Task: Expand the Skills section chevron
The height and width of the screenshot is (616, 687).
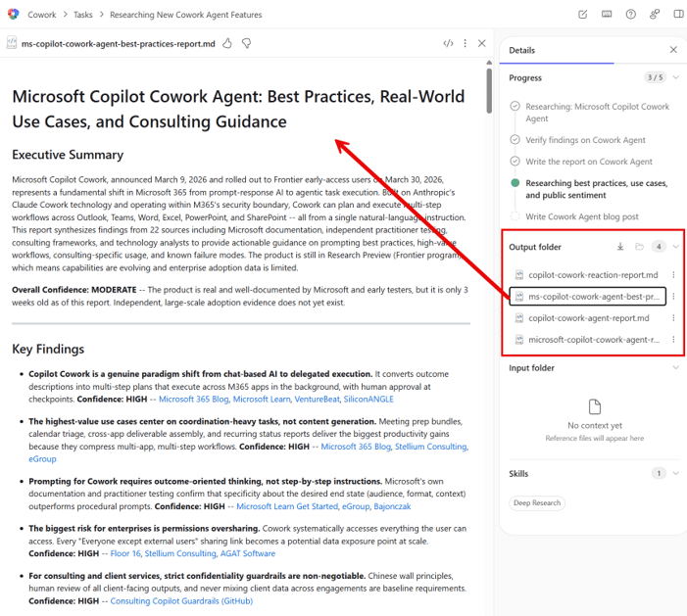Action: (675, 474)
